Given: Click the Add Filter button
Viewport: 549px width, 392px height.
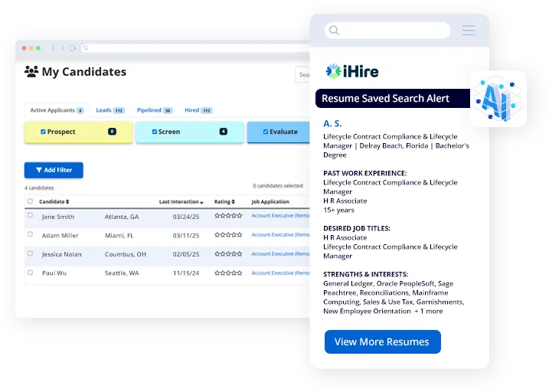Looking at the screenshot, I should (54, 170).
